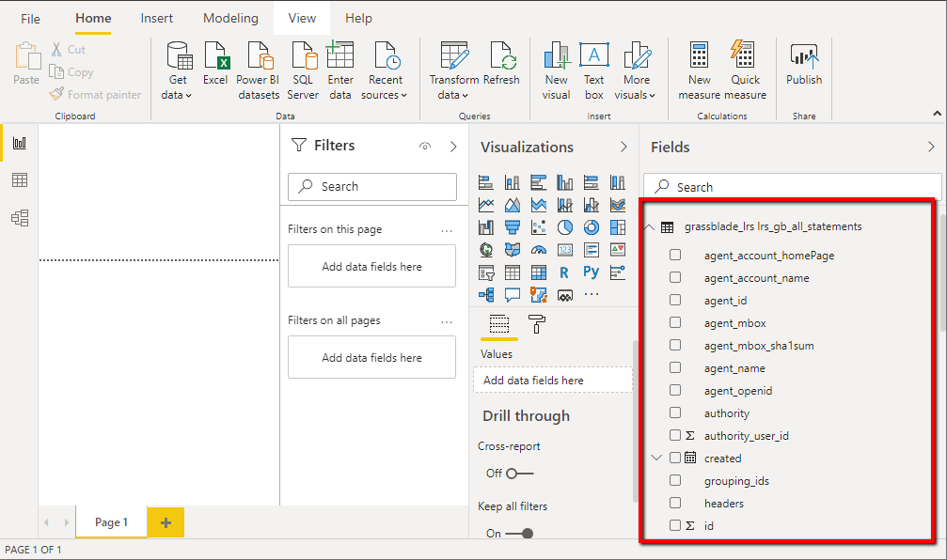The image size is (947, 560).
Task: Open the Help ribbon tab
Action: click(358, 18)
